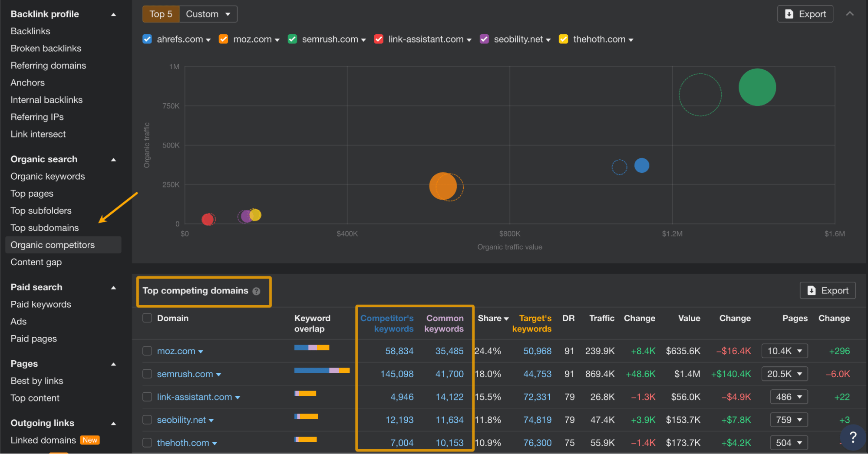Screen dimensions: 868x454
Task: Select Content gap in the sidebar
Action: (x=36, y=262)
